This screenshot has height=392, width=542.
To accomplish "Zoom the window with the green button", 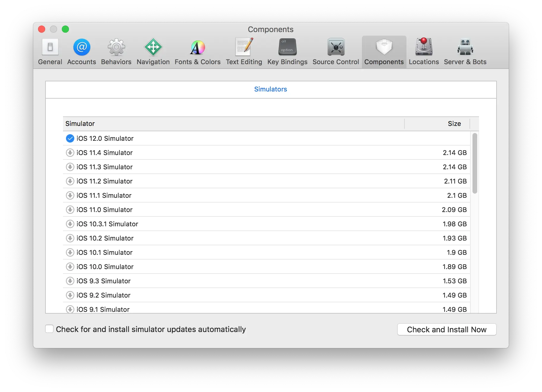I will [x=65, y=29].
